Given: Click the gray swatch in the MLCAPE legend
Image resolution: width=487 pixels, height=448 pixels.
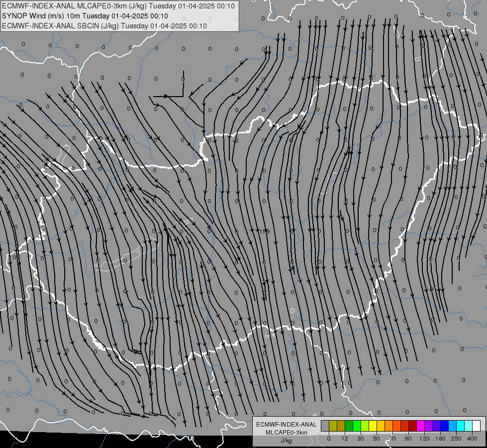Looking at the screenshot, I should tap(325, 426).
